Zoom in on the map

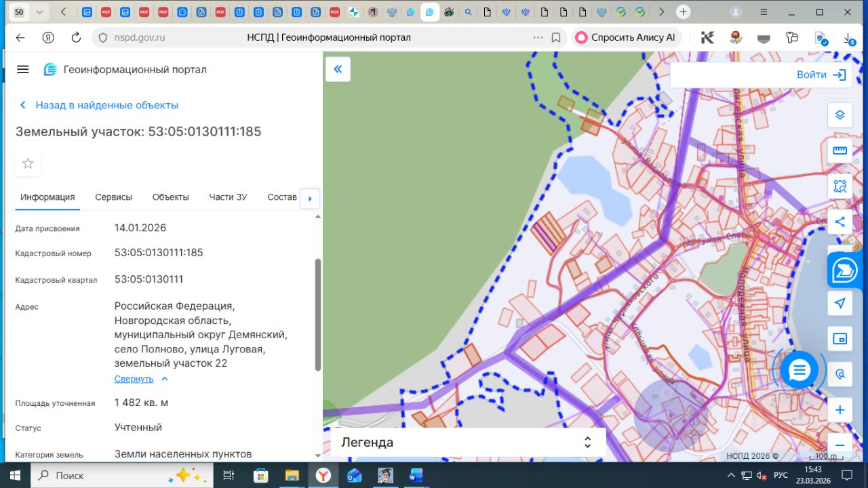pyautogui.click(x=840, y=410)
